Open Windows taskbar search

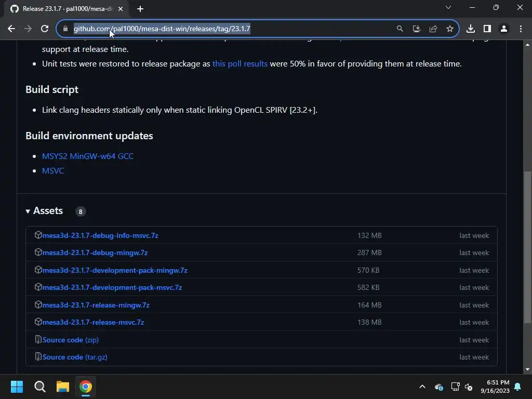point(39,387)
